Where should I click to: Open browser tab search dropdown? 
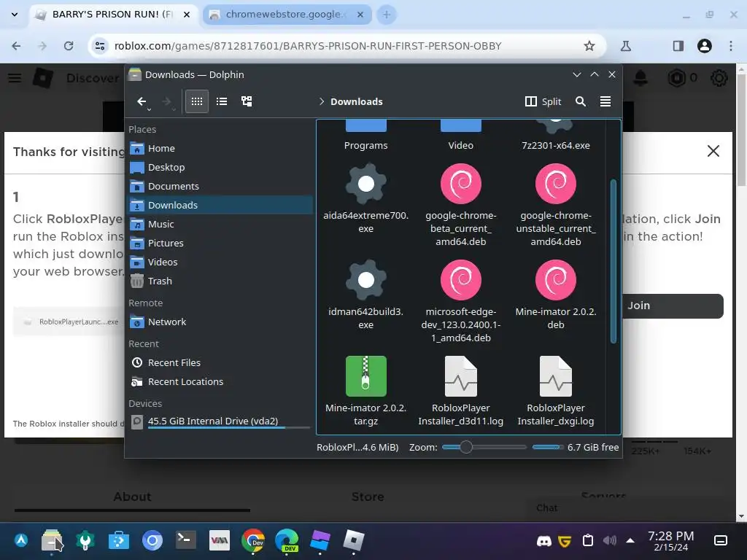(15, 15)
